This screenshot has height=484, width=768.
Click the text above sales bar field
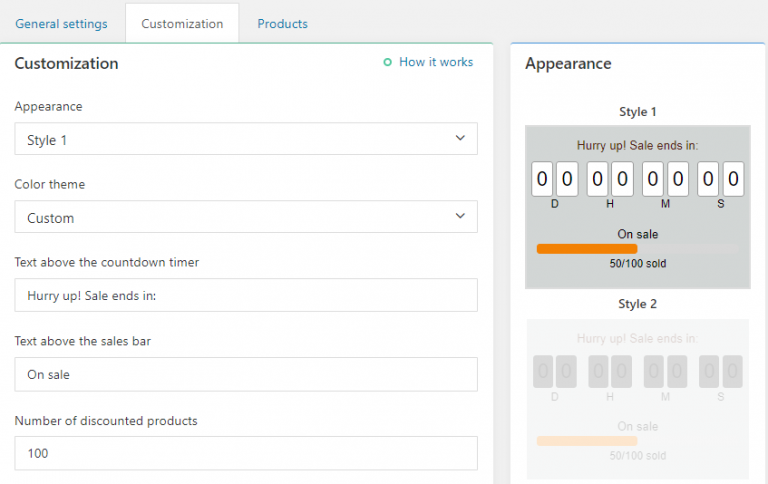point(246,374)
